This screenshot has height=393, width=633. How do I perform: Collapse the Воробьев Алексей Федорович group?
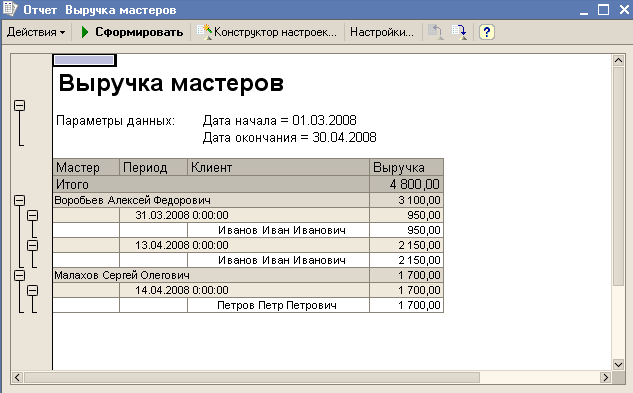tap(19, 200)
